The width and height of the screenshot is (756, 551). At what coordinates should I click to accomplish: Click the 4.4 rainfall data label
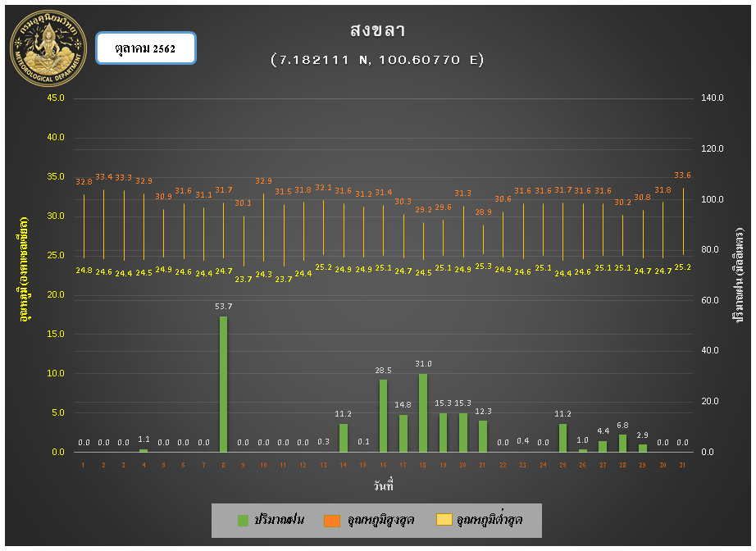(603, 431)
